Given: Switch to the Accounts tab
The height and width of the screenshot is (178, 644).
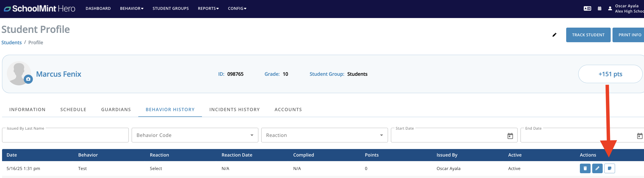Looking at the screenshot, I should tap(288, 110).
